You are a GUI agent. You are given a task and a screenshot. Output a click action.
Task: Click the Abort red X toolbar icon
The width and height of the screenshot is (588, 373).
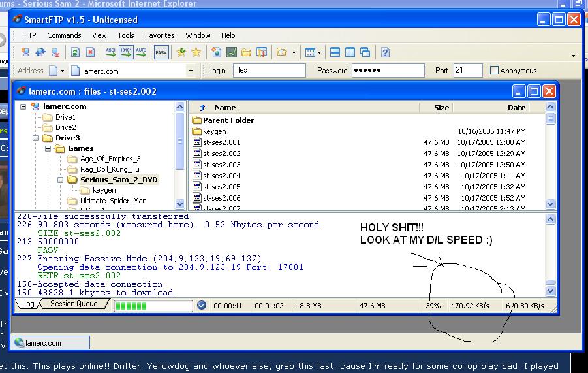[x=90, y=52]
